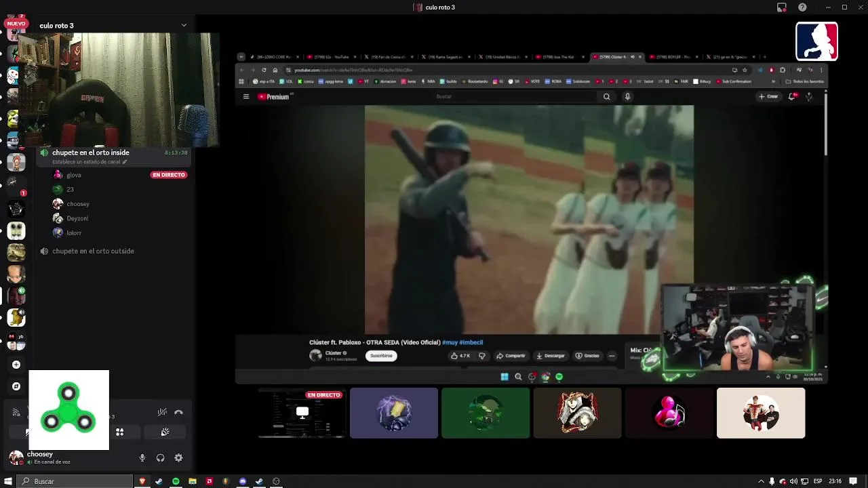Open Discord from the taskbar
The height and width of the screenshot is (488, 868).
click(243, 481)
